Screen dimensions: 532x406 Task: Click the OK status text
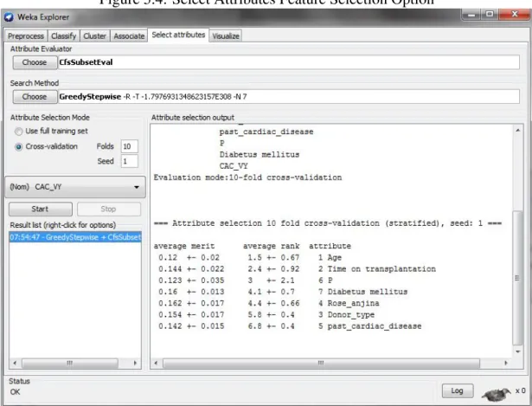15,392
